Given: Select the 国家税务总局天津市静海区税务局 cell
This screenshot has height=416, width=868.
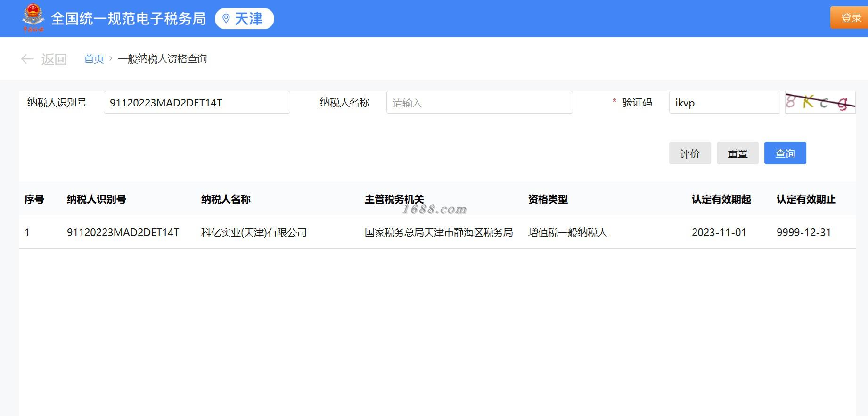Looking at the screenshot, I should click(439, 232).
